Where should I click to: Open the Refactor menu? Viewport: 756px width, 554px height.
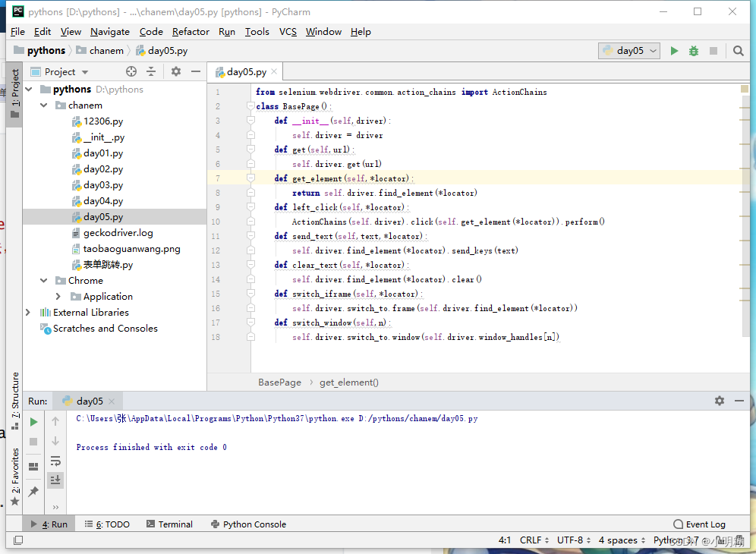(190, 32)
